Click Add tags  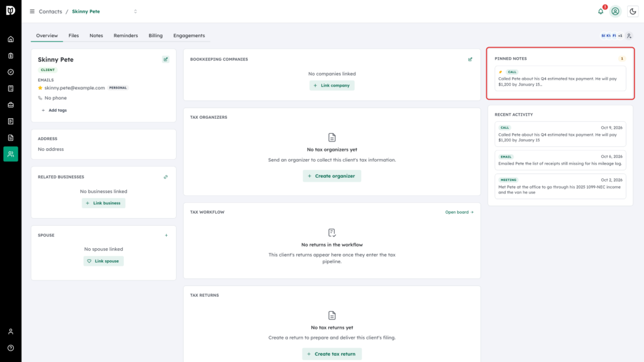point(54,111)
